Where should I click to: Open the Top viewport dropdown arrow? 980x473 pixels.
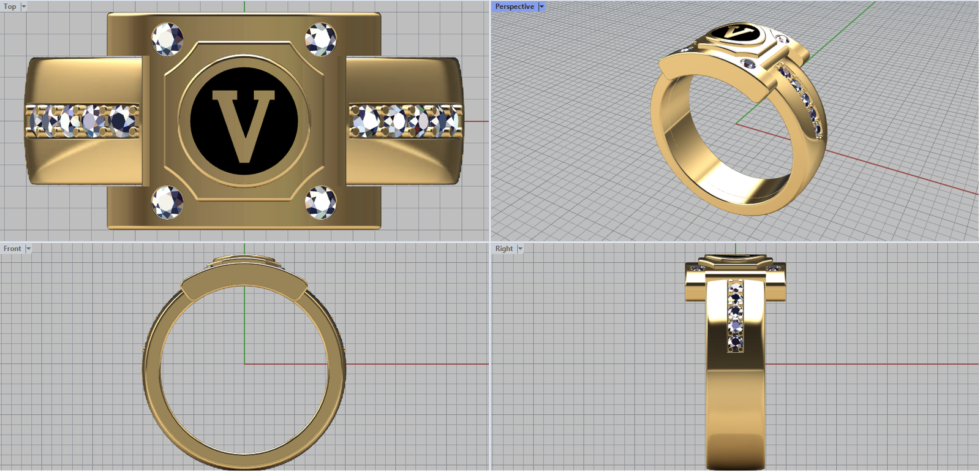pyautogui.click(x=24, y=7)
